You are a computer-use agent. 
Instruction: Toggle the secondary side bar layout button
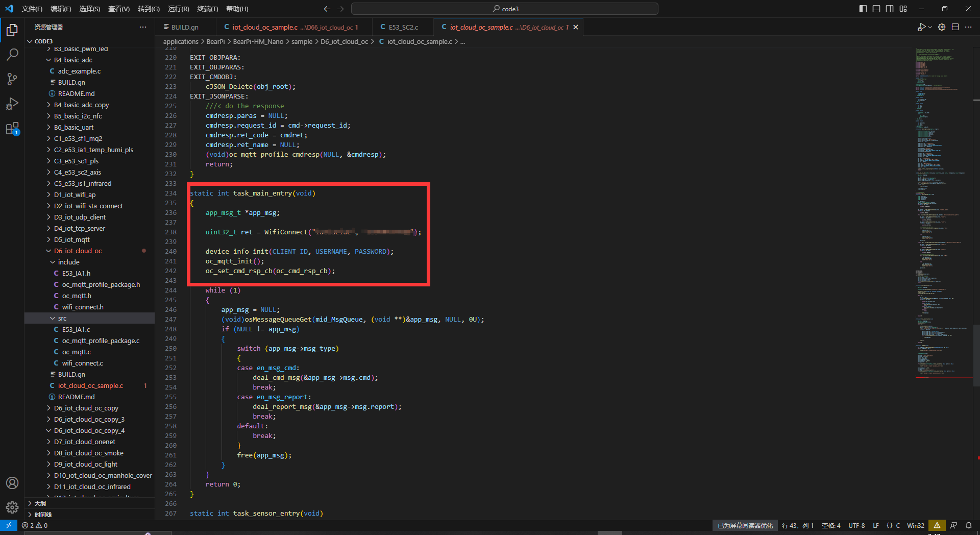tap(890, 9)
